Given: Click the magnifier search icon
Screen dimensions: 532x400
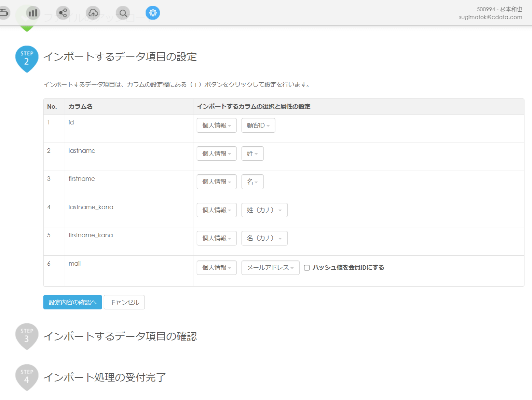Looking at the screenshot, I should [x=123, y=13].
